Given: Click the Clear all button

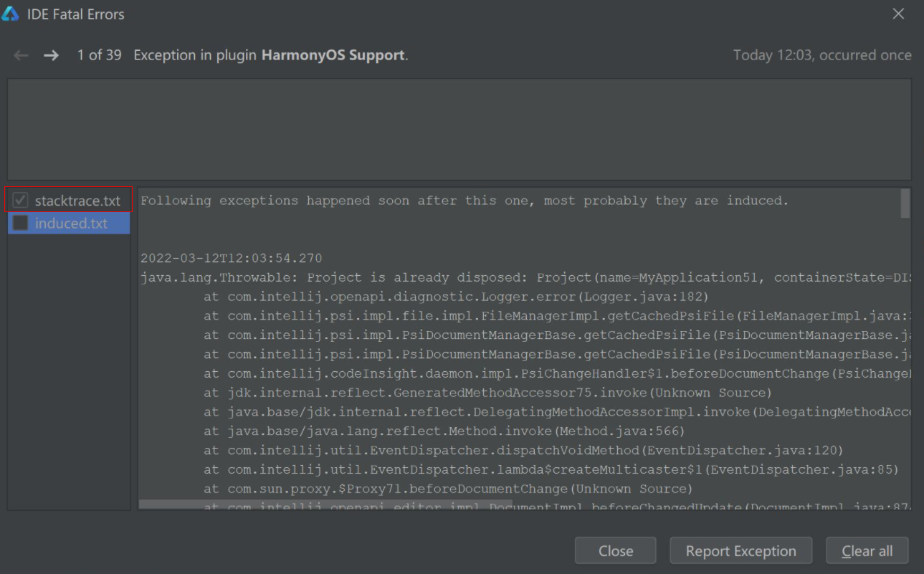Looking at the screenshot, I should (867, 550).
